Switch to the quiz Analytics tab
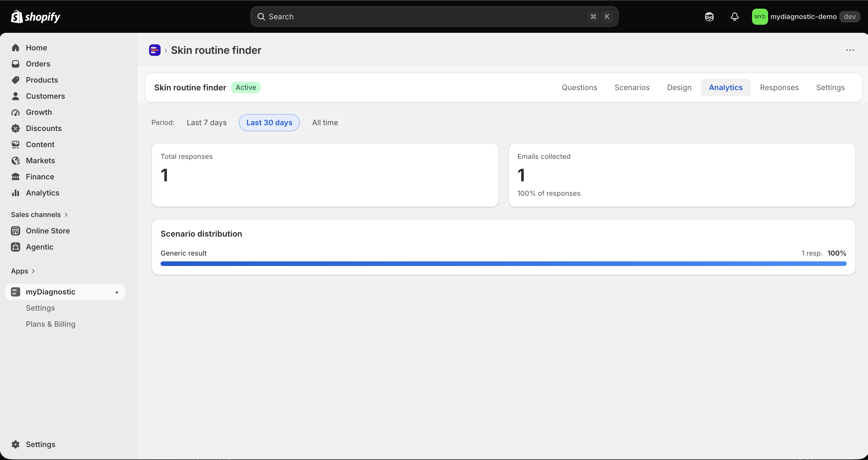This screenshot has width=868, height=460. tap(726, 88)
